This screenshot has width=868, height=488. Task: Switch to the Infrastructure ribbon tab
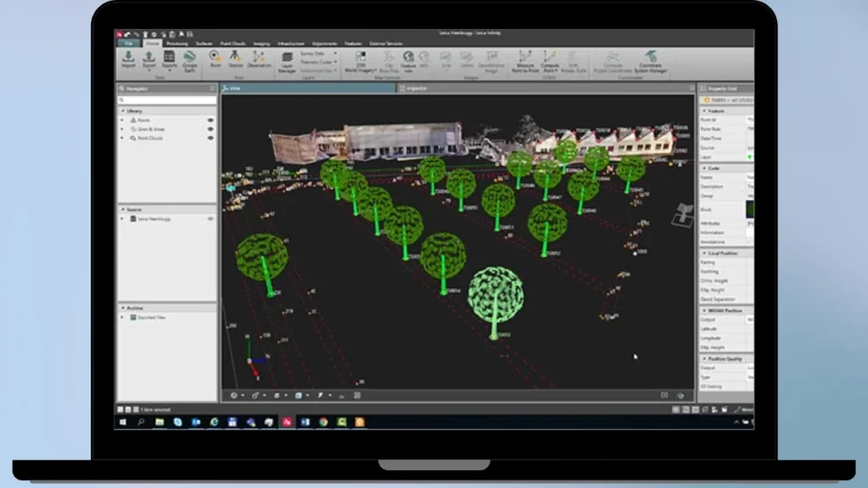pyautogui.click(x=291, y=43)
